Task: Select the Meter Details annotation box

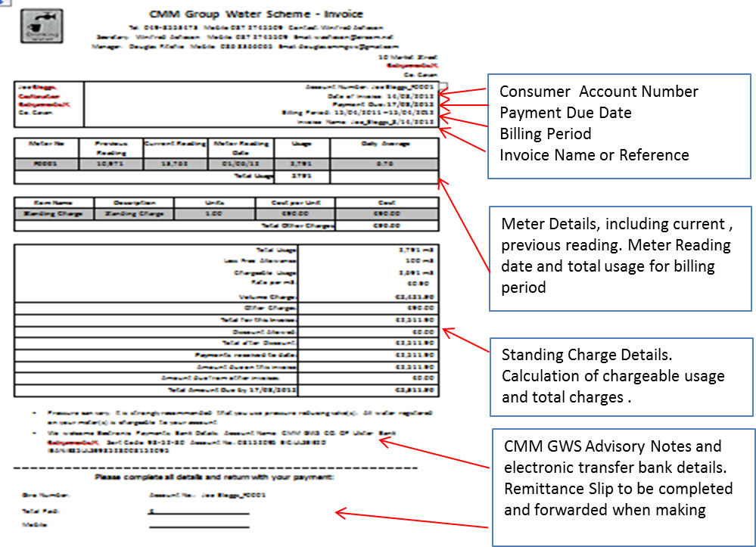Action: 621,256
